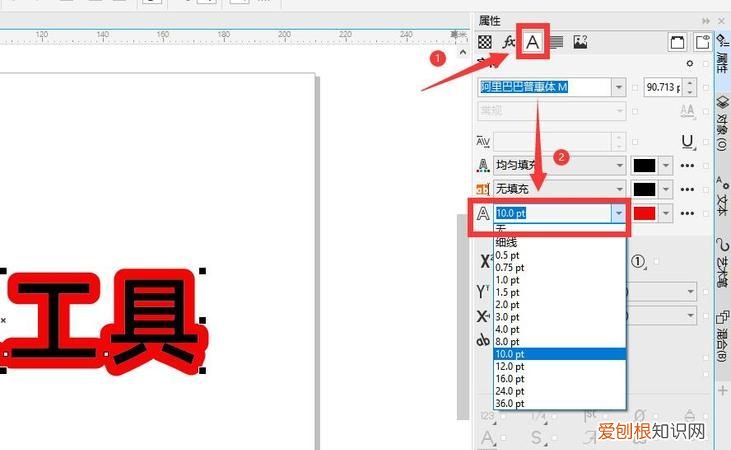Open the Paragraph lines properties tab
Image resolution: width=731 pixels, height=450 pixels.
point(556,42)
